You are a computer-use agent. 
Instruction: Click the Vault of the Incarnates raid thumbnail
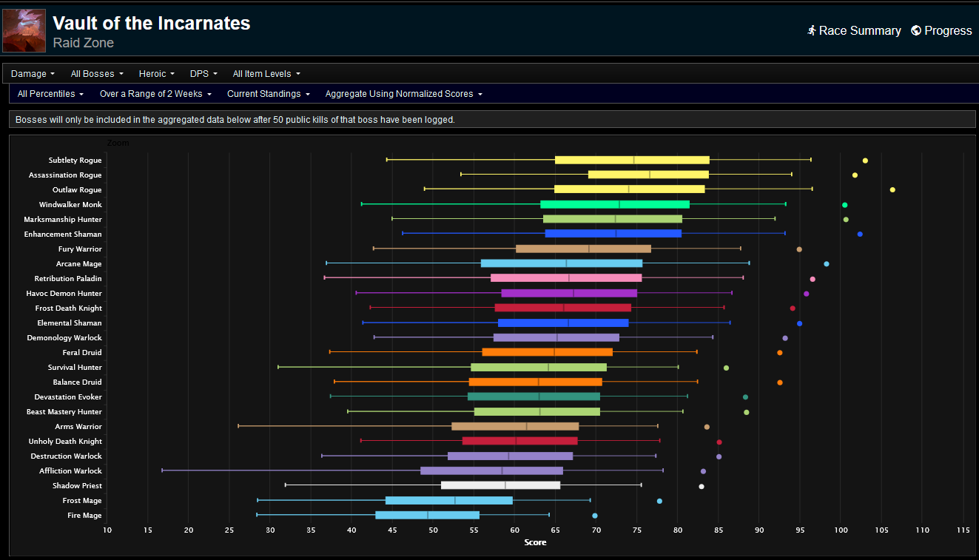[24, 30]
